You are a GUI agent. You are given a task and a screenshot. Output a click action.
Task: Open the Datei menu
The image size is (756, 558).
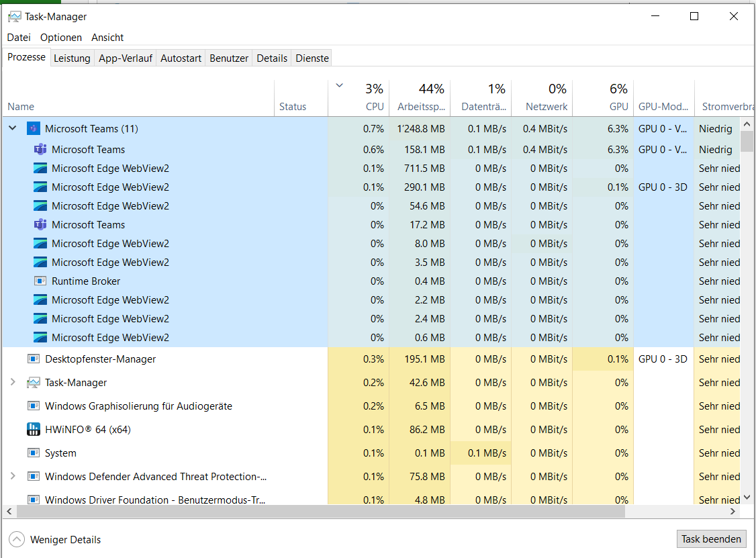(19, 38)
